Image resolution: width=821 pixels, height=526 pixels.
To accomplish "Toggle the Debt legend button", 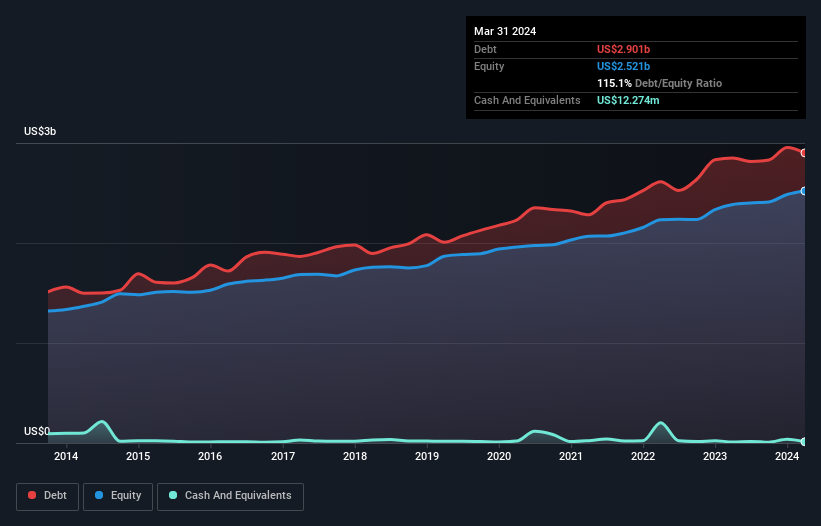I will pyautogui.click(x=46, y=496).
